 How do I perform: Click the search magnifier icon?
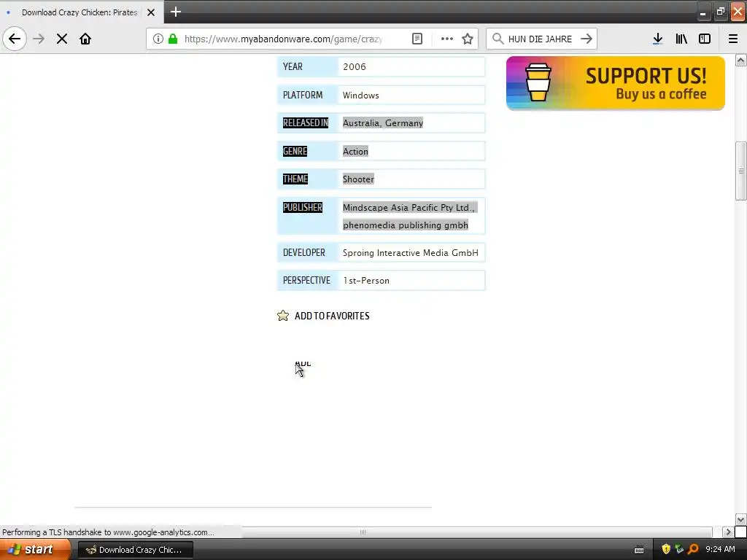pos(498,39)
